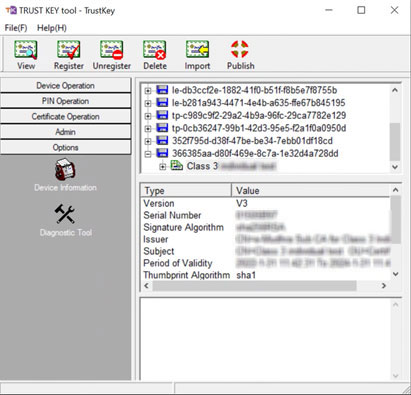The image size is (411, 395).
Task: Click the Register certificate icon
Action: coord(69,50)
